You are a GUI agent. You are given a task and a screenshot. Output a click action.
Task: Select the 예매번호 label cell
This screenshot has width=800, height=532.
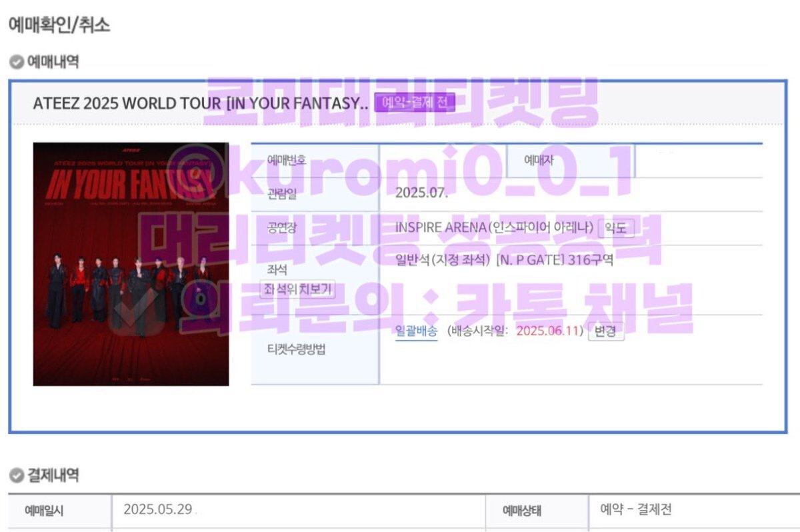pyautogui.click(x=315, y=161)
